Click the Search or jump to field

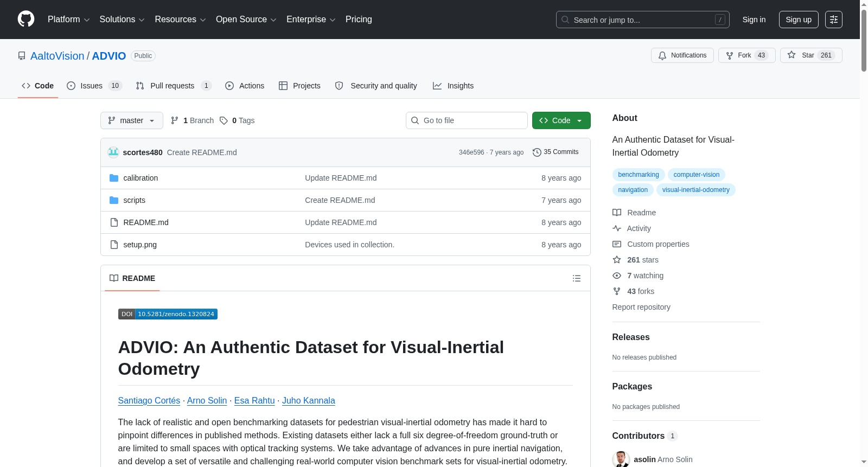click(x=643, y=20)
